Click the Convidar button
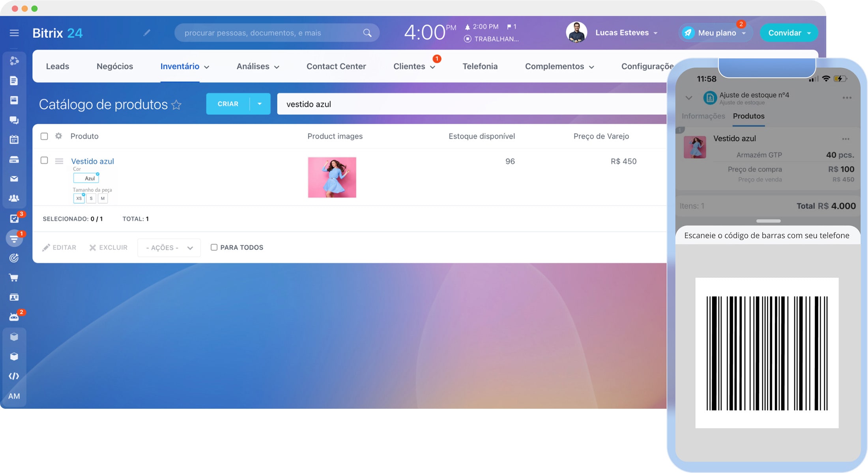Image resolution: width=868 pixels, height=473 pixels. (x=786, y=33)
